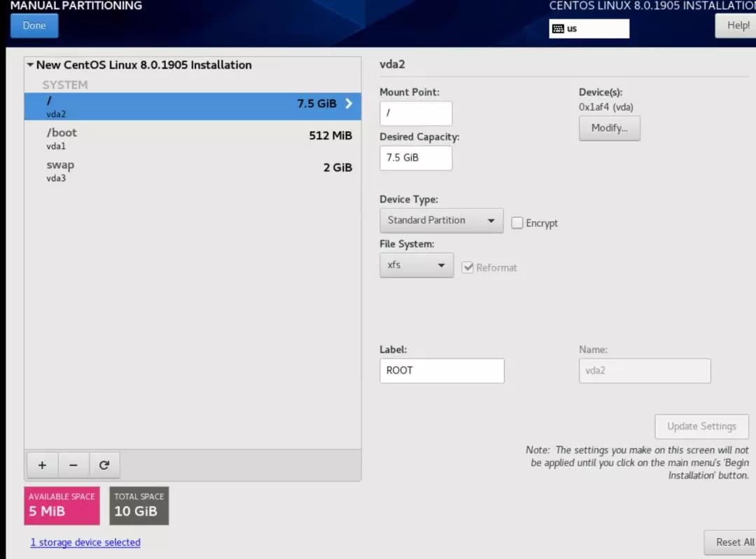756x559 pixels.
Task: Click the Done button
Action: [34, 25]
